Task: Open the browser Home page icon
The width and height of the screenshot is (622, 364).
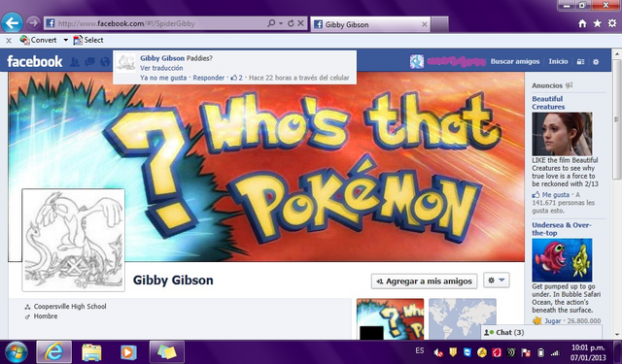Action: [x=582, y=23]
